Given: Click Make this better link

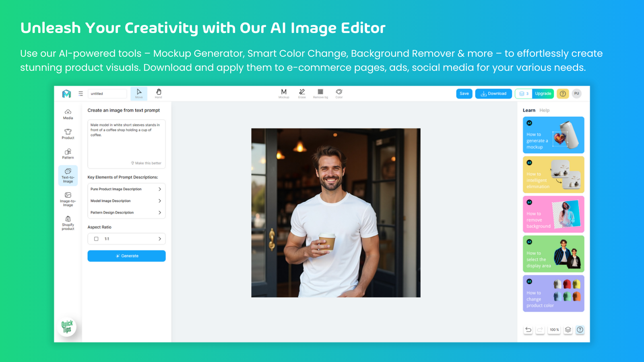Looking at the screenshot, I should pos(146,163).
